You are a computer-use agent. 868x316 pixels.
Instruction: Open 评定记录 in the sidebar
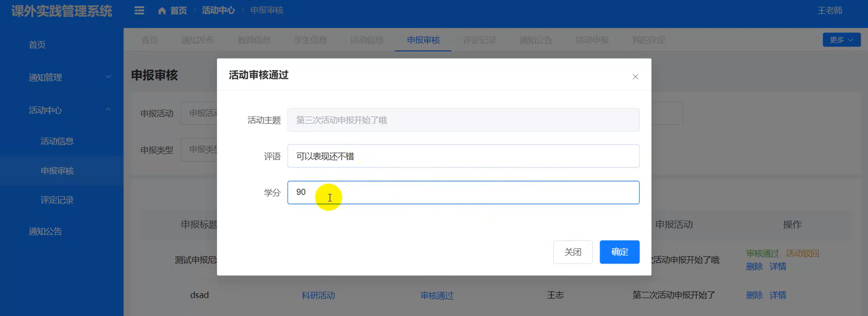coord(57,200)
